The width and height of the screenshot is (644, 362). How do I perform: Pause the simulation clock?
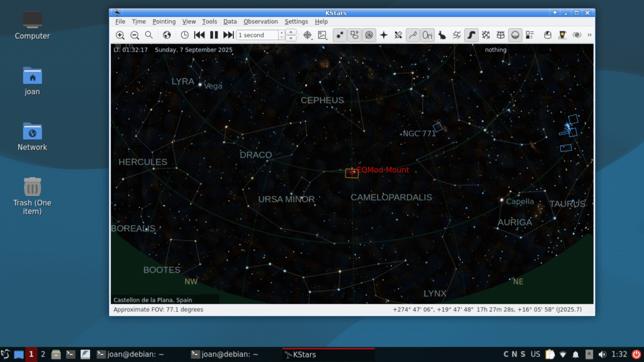click(214, 35)
